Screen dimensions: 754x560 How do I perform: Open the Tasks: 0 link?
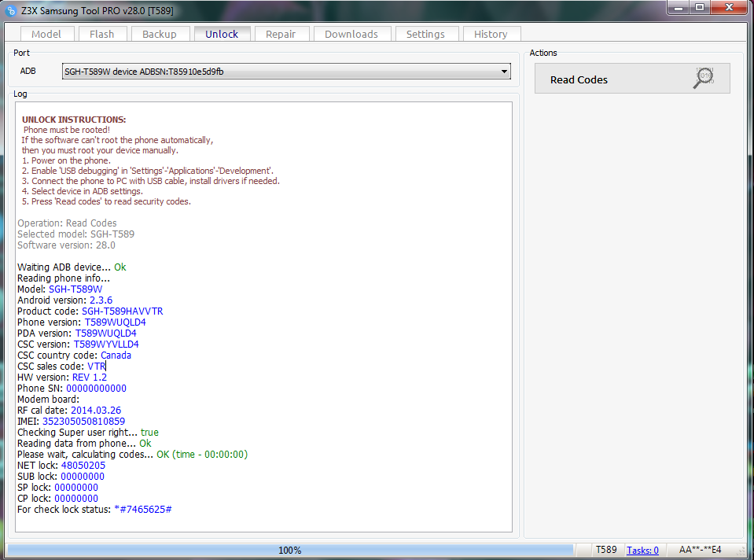pos(642,550)
